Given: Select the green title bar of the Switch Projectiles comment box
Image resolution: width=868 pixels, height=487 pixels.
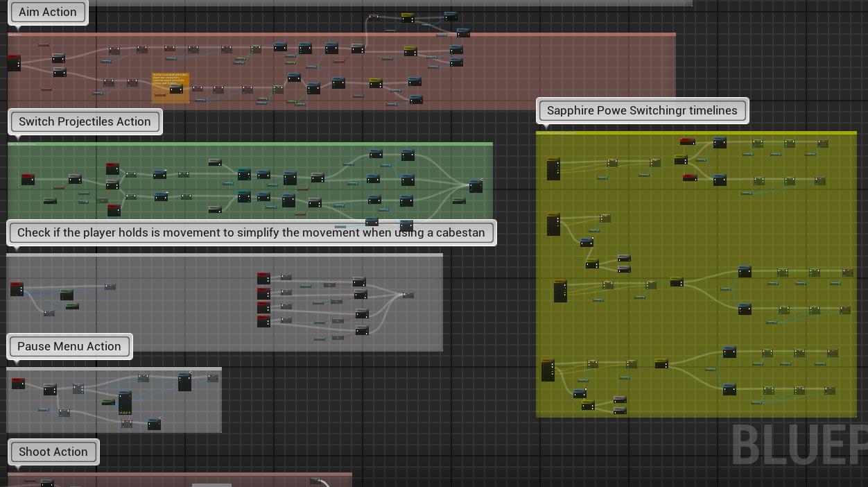Looking at the screenshot, I should [x=250, y=144].
